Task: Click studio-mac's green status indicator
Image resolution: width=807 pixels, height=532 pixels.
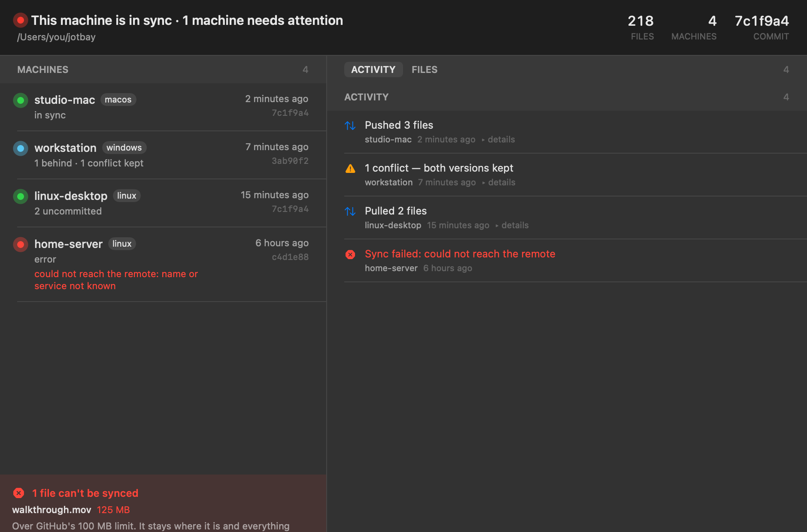Action: (20, 100)
